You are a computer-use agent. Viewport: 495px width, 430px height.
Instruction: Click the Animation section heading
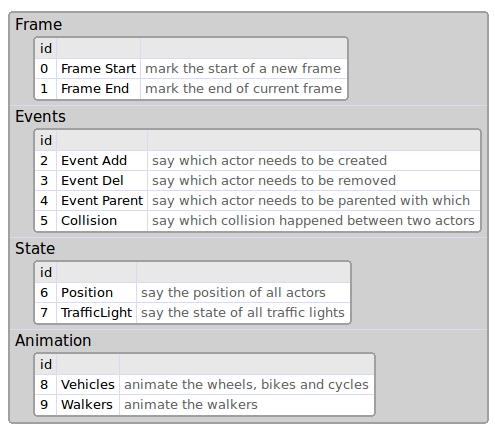tap(53, 340)
